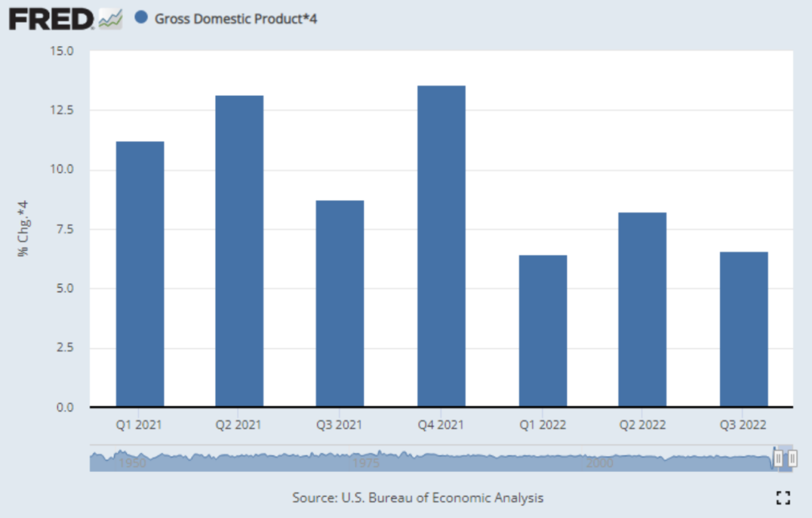812x518 pixels.
Task: Select the Q2 2022 bar
Action: click(x=642, y=309)
